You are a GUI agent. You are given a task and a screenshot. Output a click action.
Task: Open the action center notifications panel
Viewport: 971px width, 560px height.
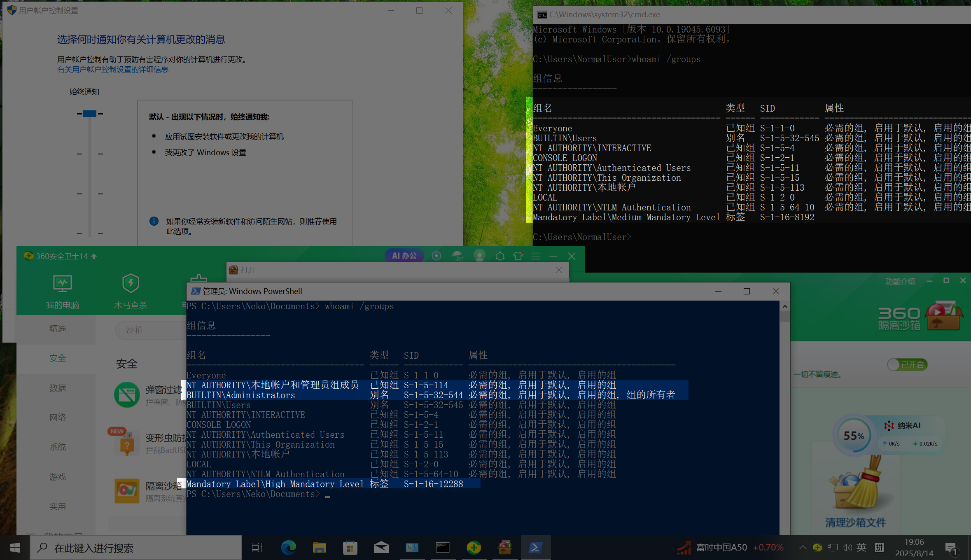[x=951, y=548]
